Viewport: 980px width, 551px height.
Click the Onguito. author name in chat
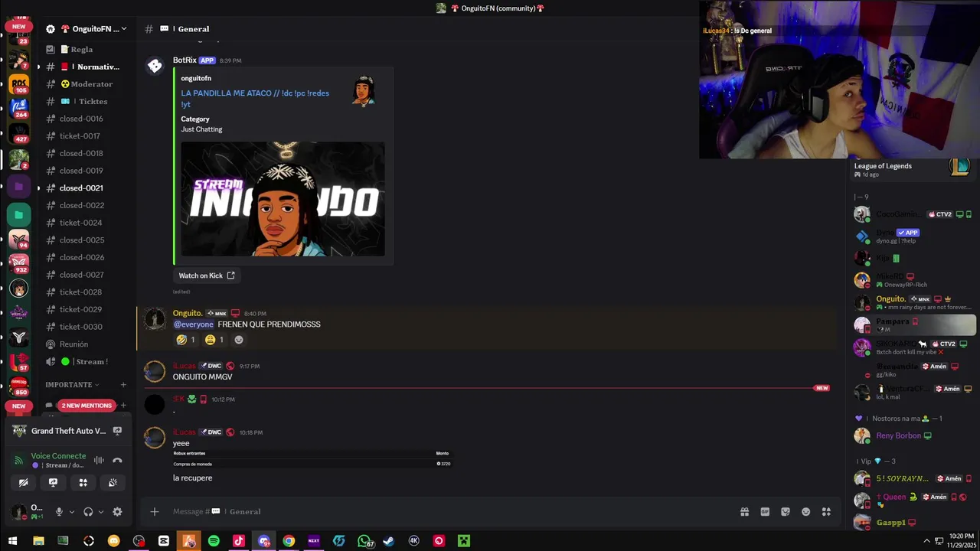coord(188,313)
